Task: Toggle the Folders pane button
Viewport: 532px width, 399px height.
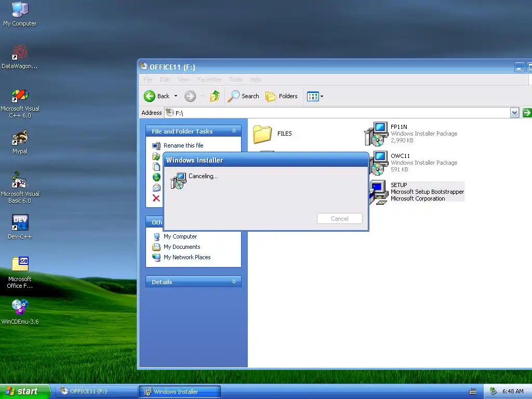Action: [x=282, y=96]
